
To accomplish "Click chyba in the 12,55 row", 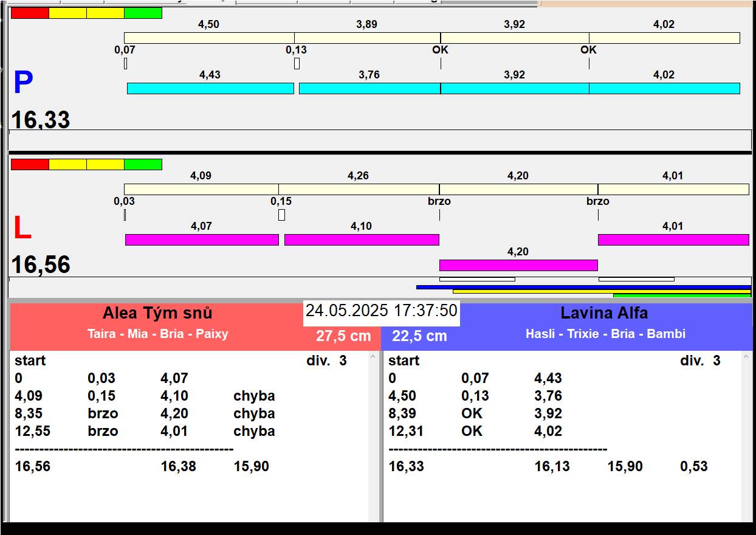I will pos(254,431).
